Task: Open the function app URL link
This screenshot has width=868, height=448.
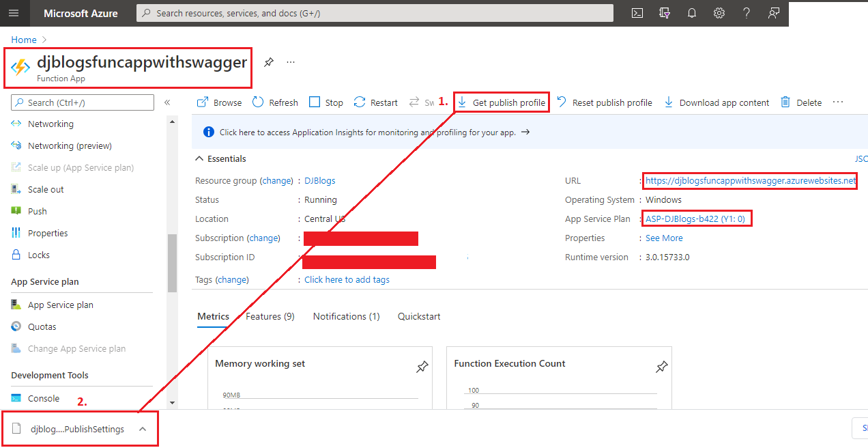Action: tap(751, 181)
